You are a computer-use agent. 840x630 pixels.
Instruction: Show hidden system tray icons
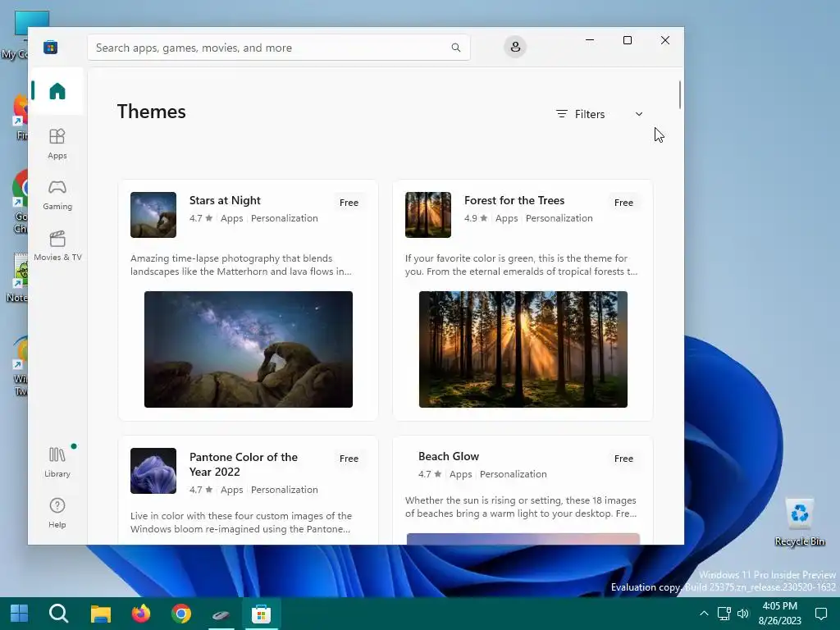tap(704, 614)
